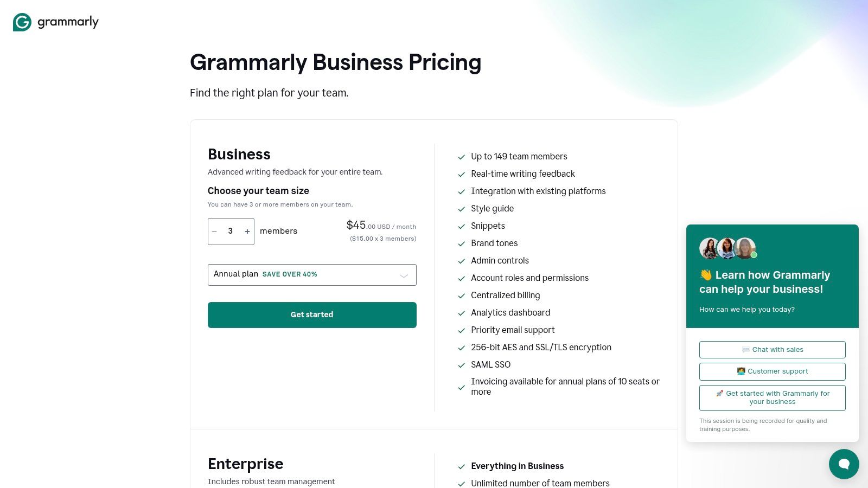Click the agent emoji icon on Customer support button
The image size is (868, 488).
coord(743,371)
